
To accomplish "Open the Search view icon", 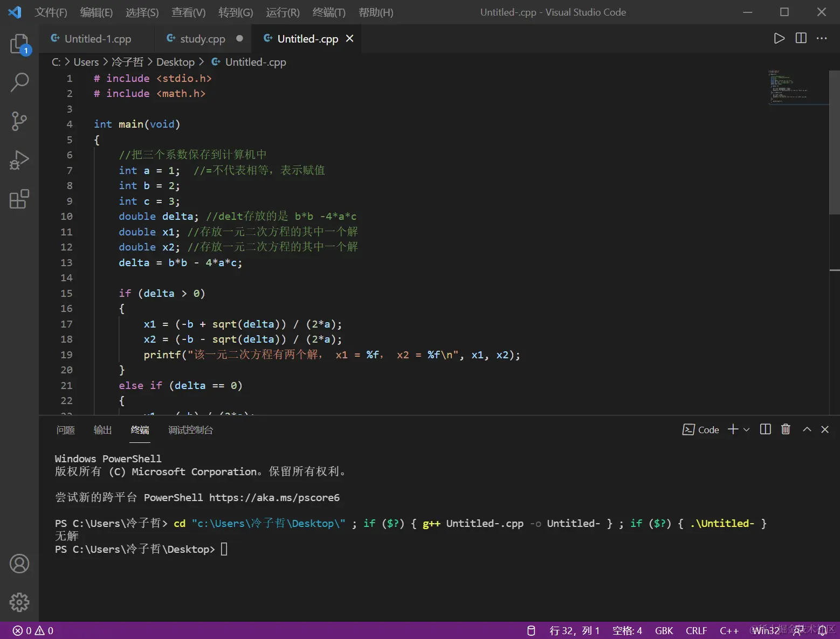I will tap(19, 82).
